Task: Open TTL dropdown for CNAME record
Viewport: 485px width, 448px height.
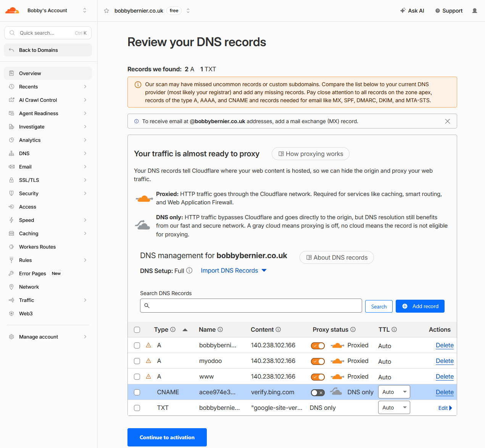Action: [394, 392]
